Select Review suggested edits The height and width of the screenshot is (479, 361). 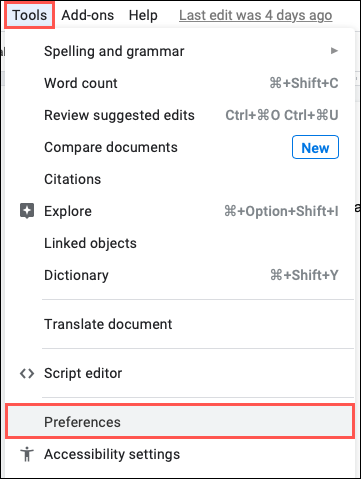coord(180,115)
